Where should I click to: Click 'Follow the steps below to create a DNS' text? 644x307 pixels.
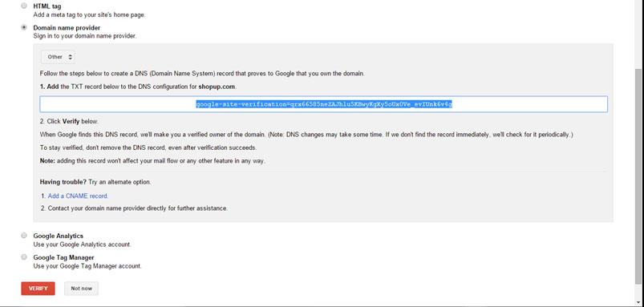pos(202,74)
